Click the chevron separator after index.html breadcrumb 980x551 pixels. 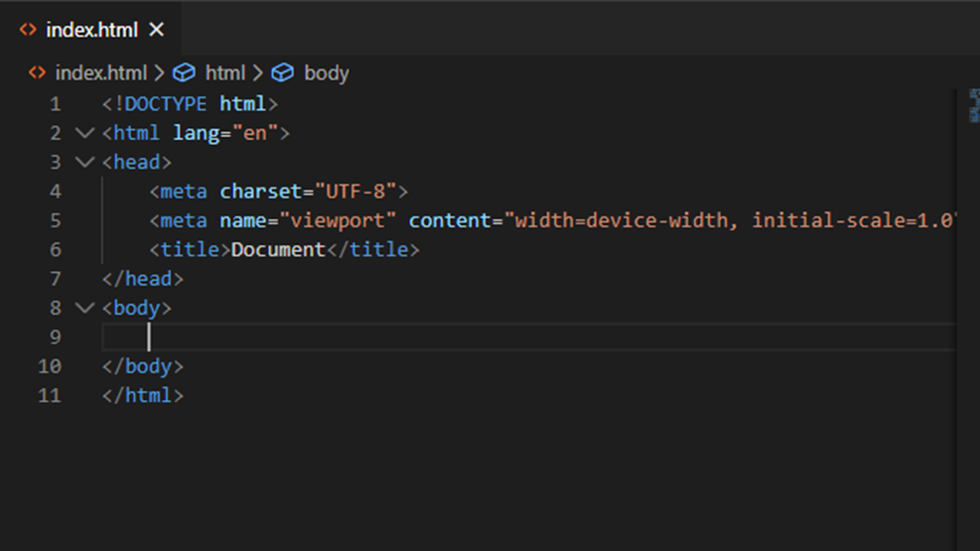pyautogui.click(x=160, y=73)
